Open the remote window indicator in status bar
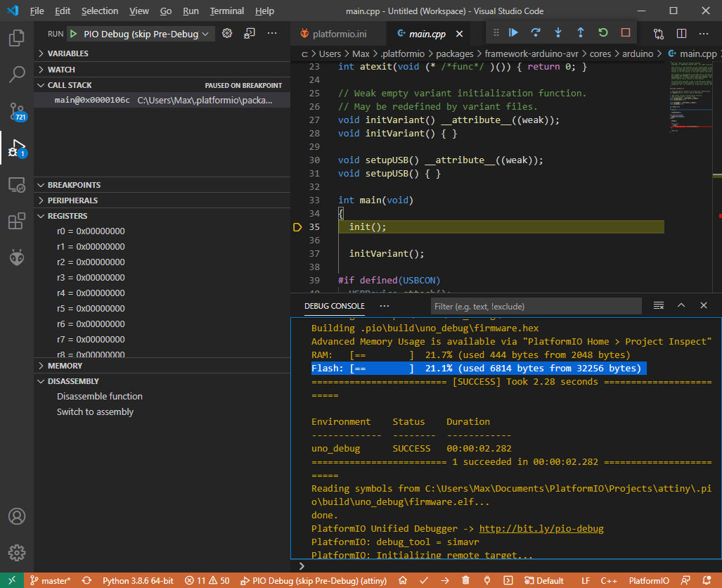Screen dimensions: 722x588 pyautogui.click(x=13, y=581)
